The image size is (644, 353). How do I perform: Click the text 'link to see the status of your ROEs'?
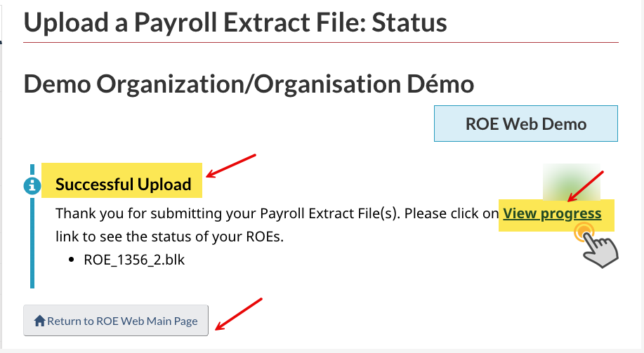pyautogui.click(x=169, y=237)
